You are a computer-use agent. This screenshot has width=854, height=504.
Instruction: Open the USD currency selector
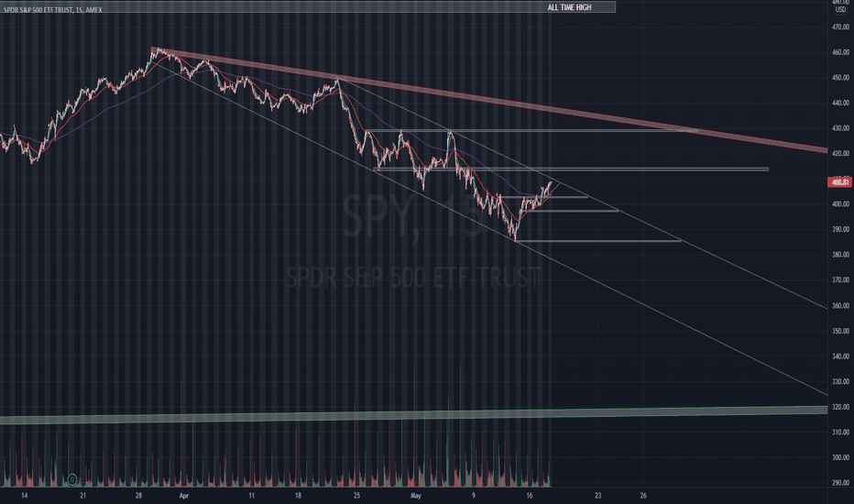click(841, 10)
